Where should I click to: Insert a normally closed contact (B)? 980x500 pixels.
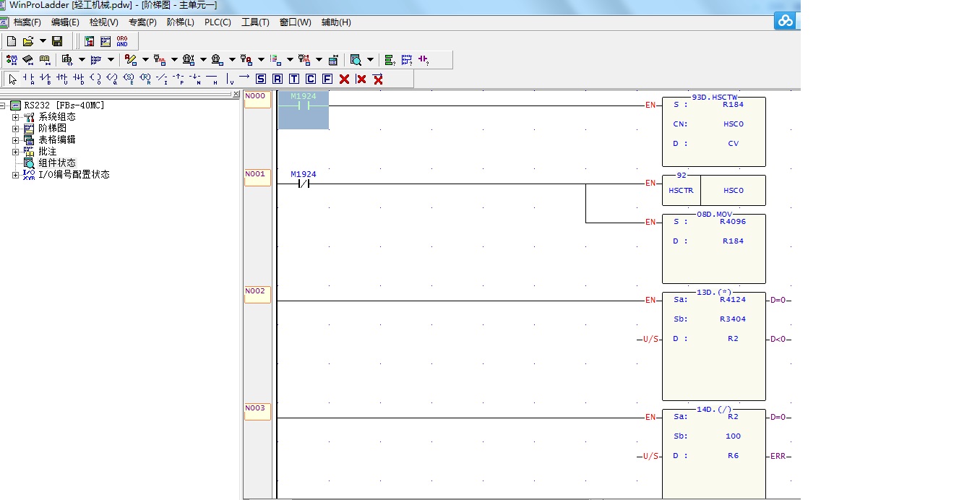click(x=46, y=79)
